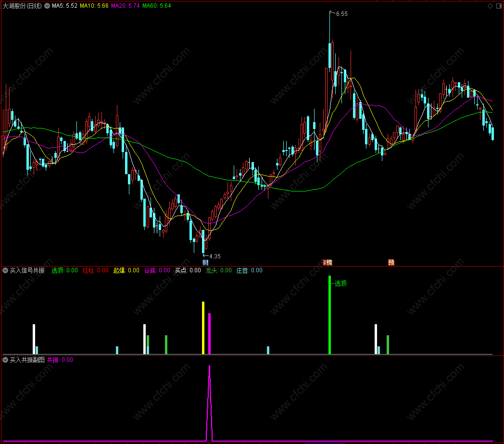Click the 大湖股份(日线) stock title

[x=22, y=6]
